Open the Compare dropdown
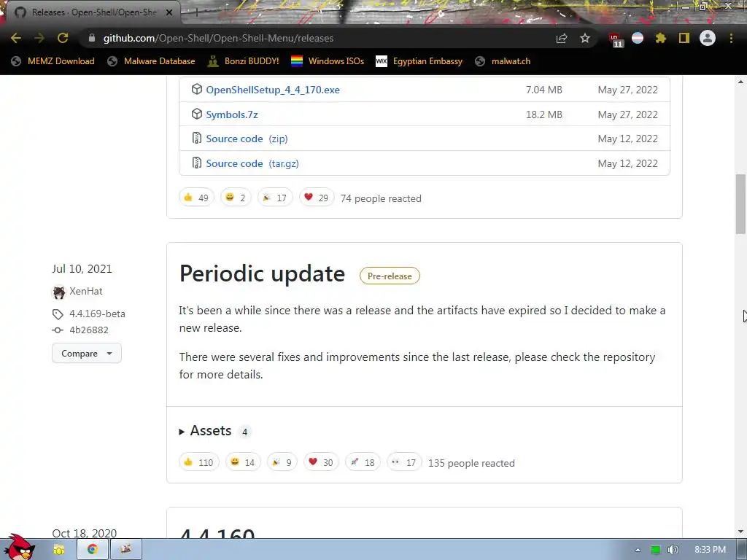The image size is (747, 560). point(87,354)
